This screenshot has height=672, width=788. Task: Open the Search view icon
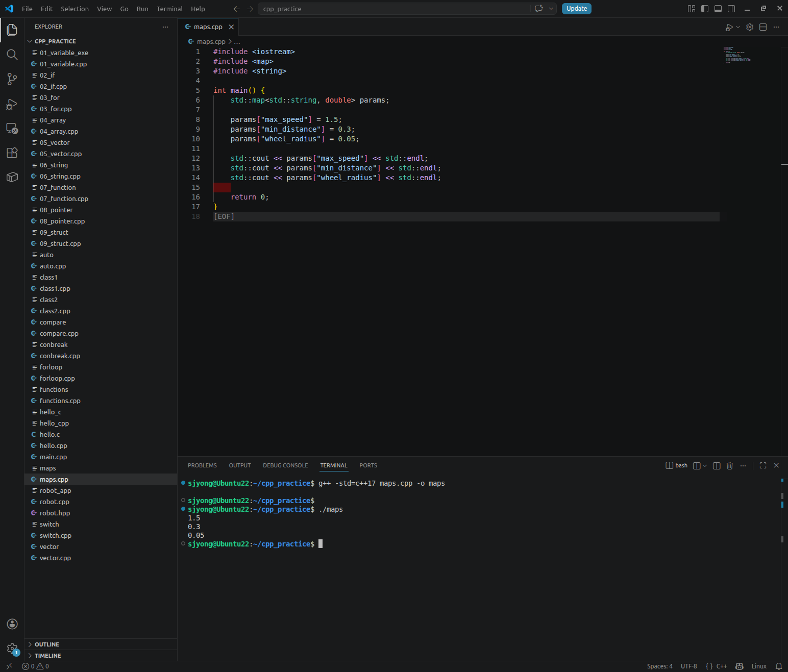point(12,55)
